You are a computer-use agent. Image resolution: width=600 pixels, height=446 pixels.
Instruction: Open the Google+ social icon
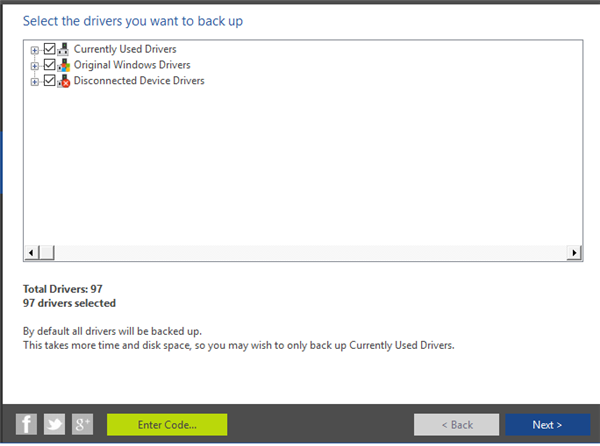click(83, 424)
